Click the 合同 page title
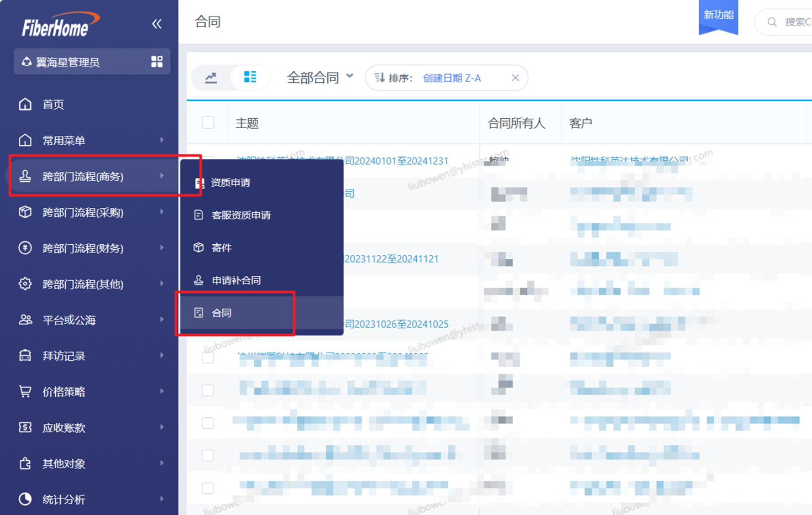Viewport: 812px width, 515px height. pos(208,22)
